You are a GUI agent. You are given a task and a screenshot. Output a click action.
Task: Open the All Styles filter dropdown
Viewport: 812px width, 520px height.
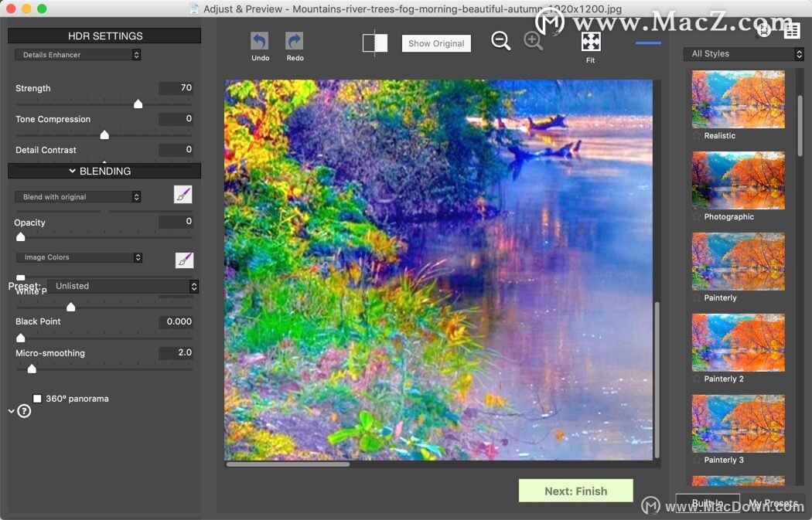[x=744, y=54]
